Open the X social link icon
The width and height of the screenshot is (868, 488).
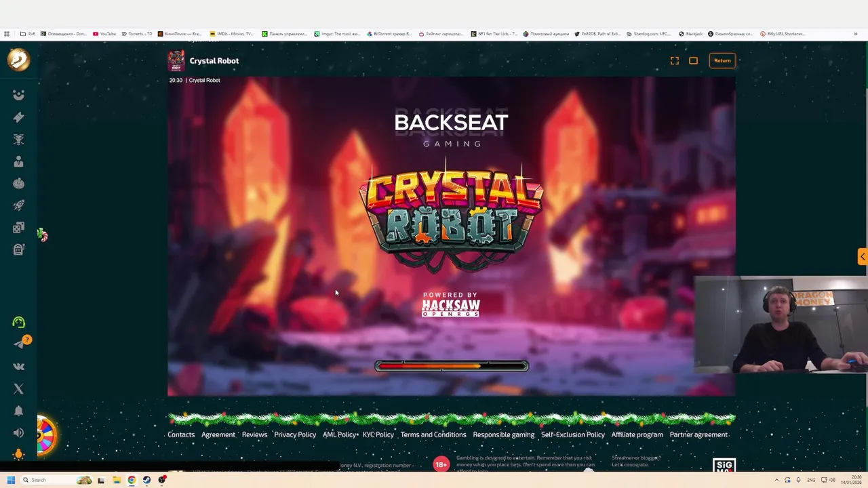(18, 389)
